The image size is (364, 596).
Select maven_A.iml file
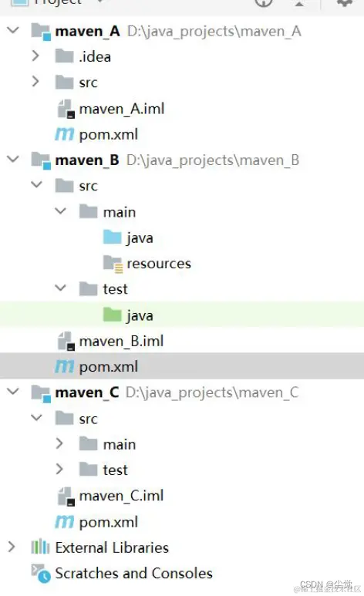click(121, 109)
